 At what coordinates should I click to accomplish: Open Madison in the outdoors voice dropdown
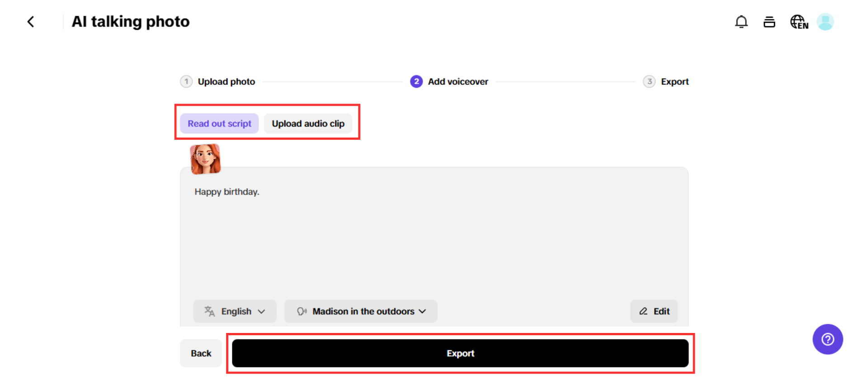point(363,311)
